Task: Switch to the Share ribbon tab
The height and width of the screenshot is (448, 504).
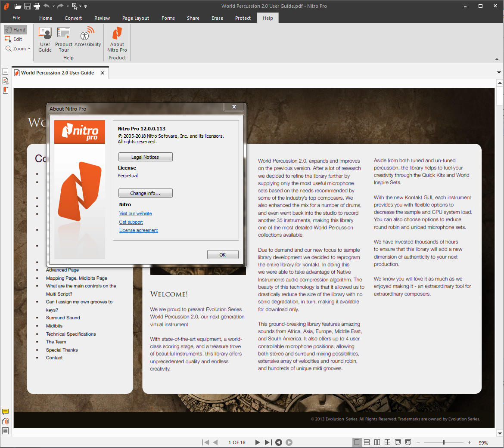Action: [x=193, y=18]
